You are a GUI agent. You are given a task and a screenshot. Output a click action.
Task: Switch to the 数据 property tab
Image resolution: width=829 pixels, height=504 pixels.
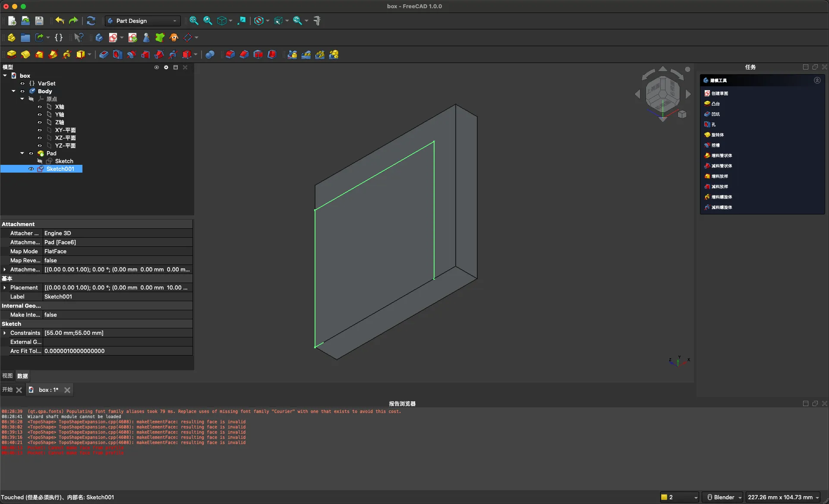pos(22,376)
